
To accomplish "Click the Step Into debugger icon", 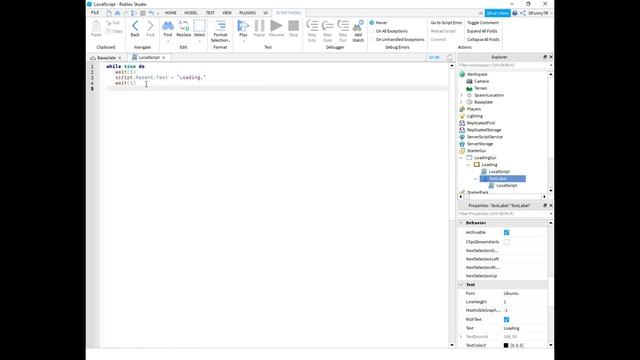I will pos(312,26).
